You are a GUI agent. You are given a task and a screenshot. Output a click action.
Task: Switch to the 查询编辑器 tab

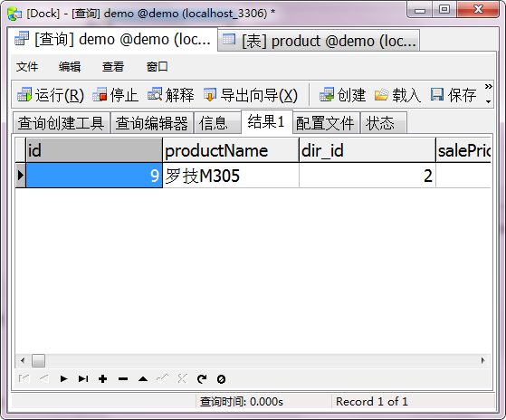pyautogui.click(x=152, y=123)
